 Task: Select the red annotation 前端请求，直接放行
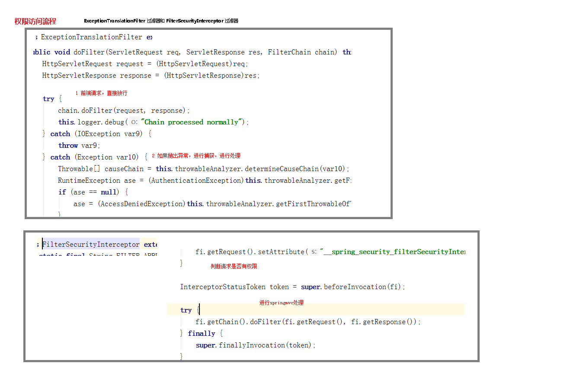pos(104,93)
